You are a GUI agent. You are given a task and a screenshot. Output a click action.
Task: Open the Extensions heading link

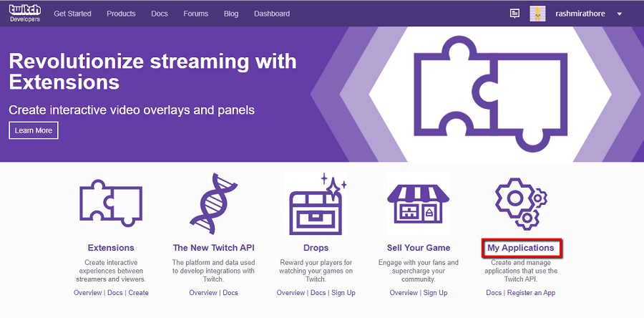(x=111, y=248)
